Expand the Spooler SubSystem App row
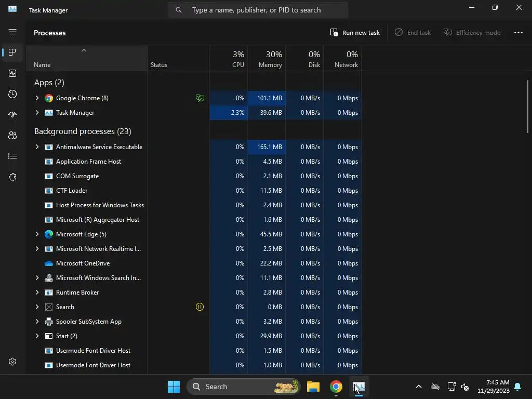The height and width of the screenshot is (399, 532). pos(37,321)
